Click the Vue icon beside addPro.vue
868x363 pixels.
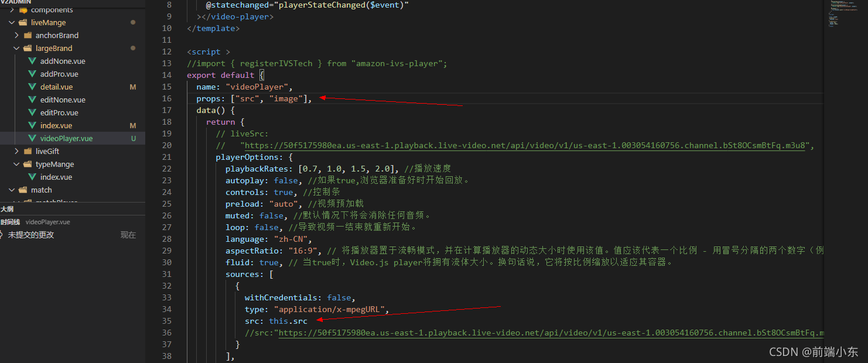pyautogui.click(x=32, y=74)
